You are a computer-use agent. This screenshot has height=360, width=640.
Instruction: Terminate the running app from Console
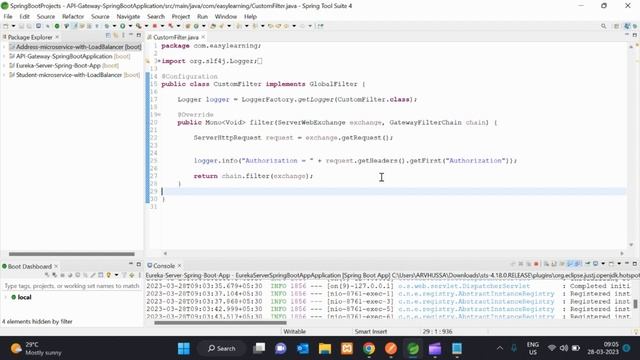pyautogui.click(x=536, y=264)
